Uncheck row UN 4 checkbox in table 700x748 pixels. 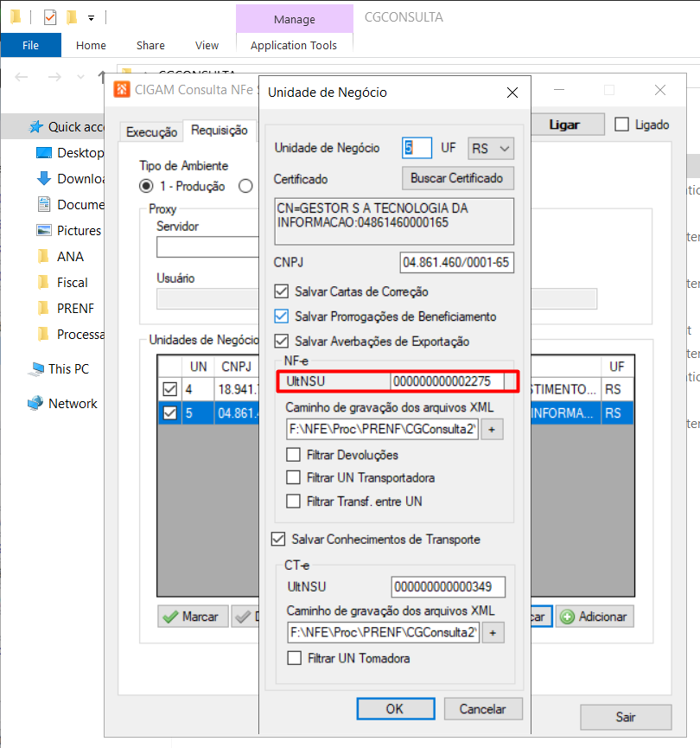click(169, 389)
